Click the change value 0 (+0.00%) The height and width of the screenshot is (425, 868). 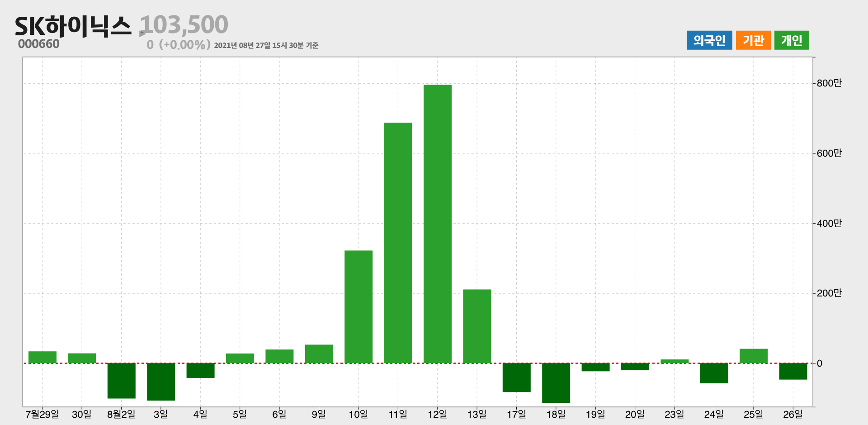click(179, 45)
